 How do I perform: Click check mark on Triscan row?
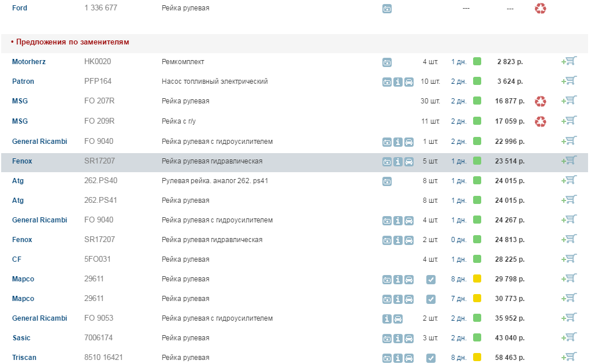pyautogui.click(x=431, y=358)
